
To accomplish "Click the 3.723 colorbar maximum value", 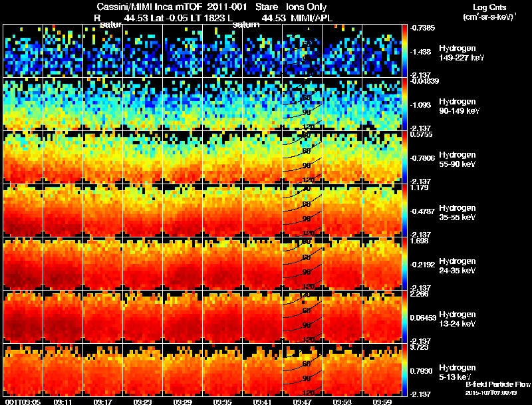I will coord(419,347).
